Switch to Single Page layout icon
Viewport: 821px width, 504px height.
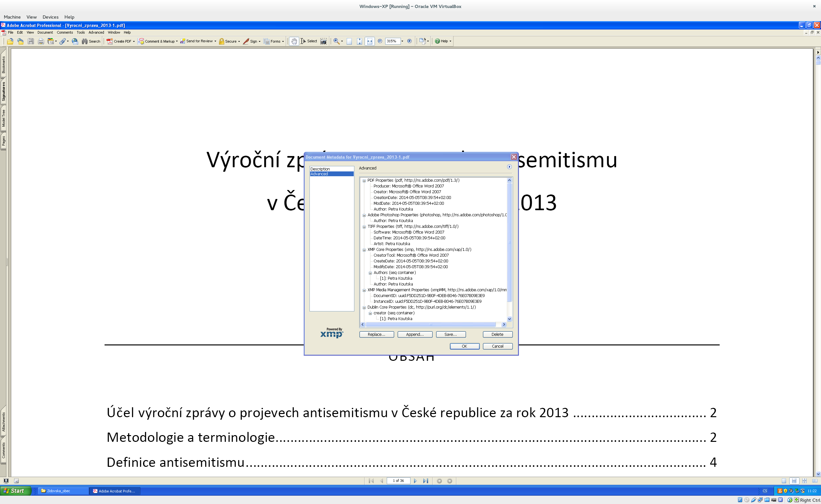pyautogui.click(x=784, y=481)
